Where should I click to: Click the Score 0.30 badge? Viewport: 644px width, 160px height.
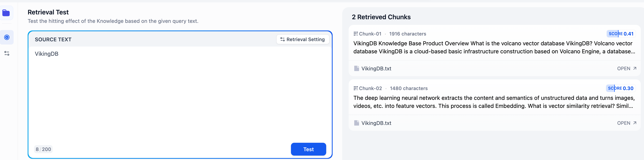pyautogui.click(x=621, y=88)
